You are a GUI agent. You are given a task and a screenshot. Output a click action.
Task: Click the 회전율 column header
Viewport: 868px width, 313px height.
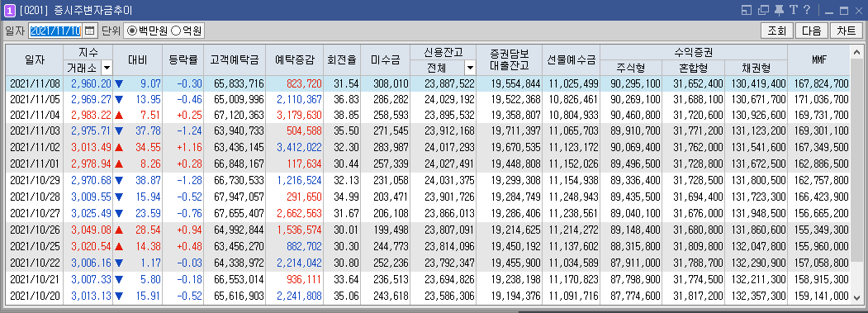click(342, 59)
